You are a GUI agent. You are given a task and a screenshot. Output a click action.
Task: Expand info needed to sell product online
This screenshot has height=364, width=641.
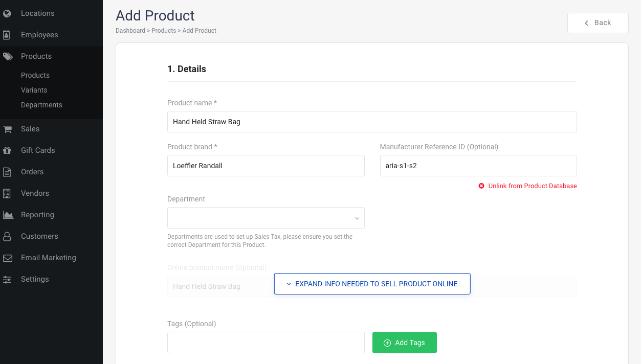click(x=372, y=284)
